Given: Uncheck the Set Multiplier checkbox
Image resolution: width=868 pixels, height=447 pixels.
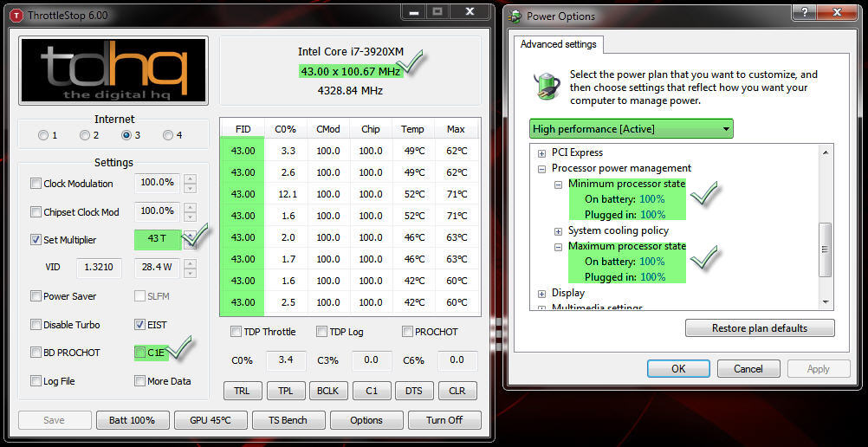Looking at the screenshot, I should coord(36,240).
